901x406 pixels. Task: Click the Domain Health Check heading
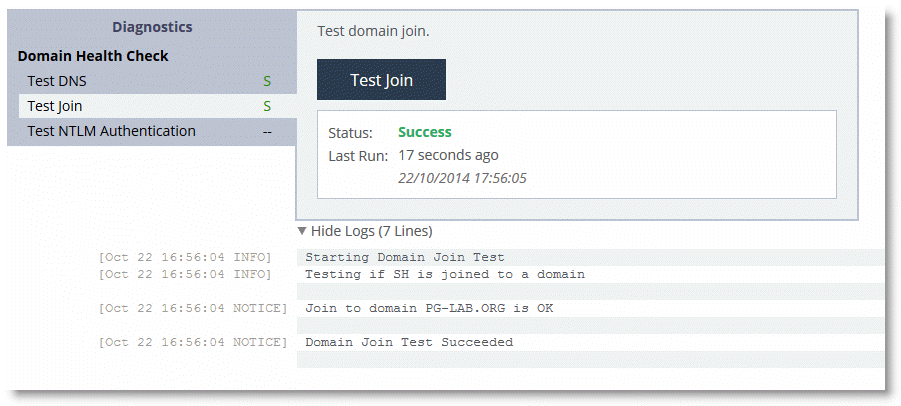[x=93, y=56]
